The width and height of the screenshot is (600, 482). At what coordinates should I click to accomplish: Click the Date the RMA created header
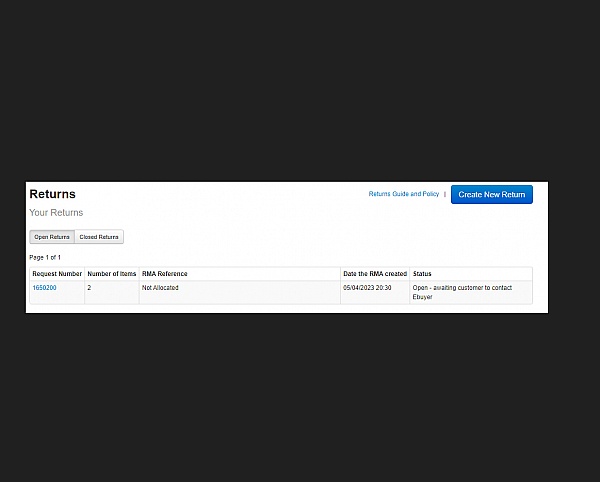click(x=375, y=274)
